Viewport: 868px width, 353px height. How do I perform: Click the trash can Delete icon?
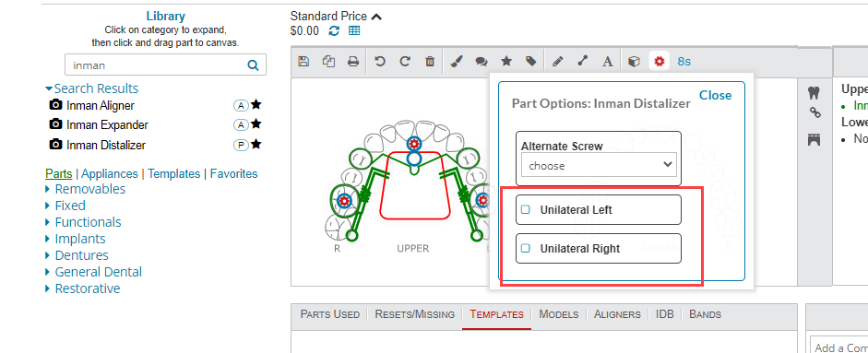point(430,62)
